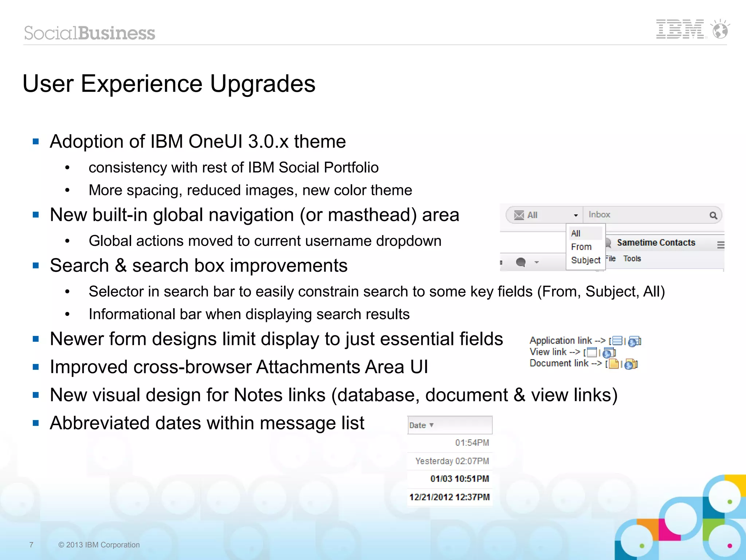The image size is (746, 560).
Task: Choose Subject in the search scope list
Action: (586, 260)
